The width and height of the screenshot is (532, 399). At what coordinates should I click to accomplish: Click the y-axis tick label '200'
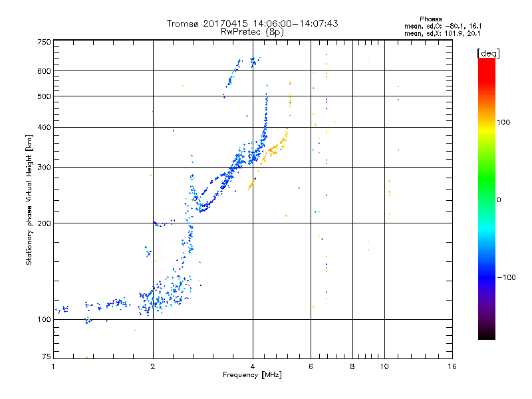(x=44, y=223)
